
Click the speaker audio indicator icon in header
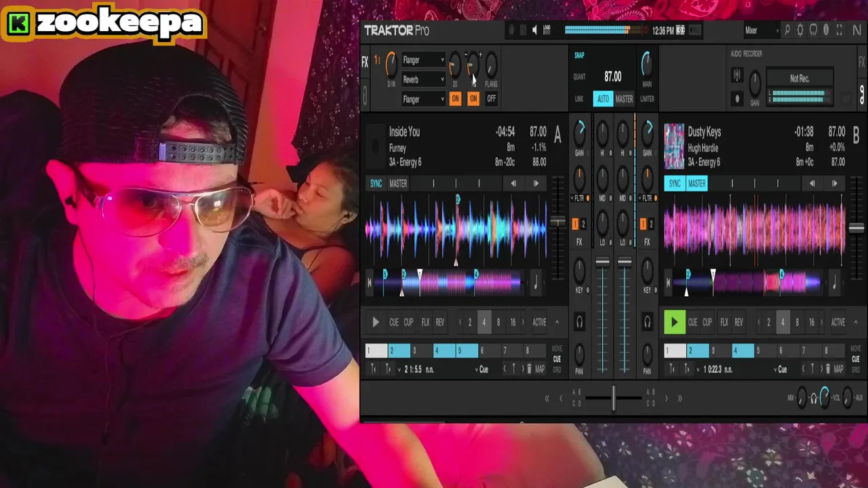535,30
